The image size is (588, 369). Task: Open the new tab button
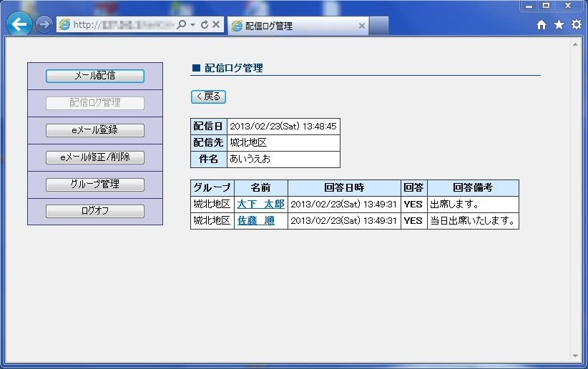(379, 26)
